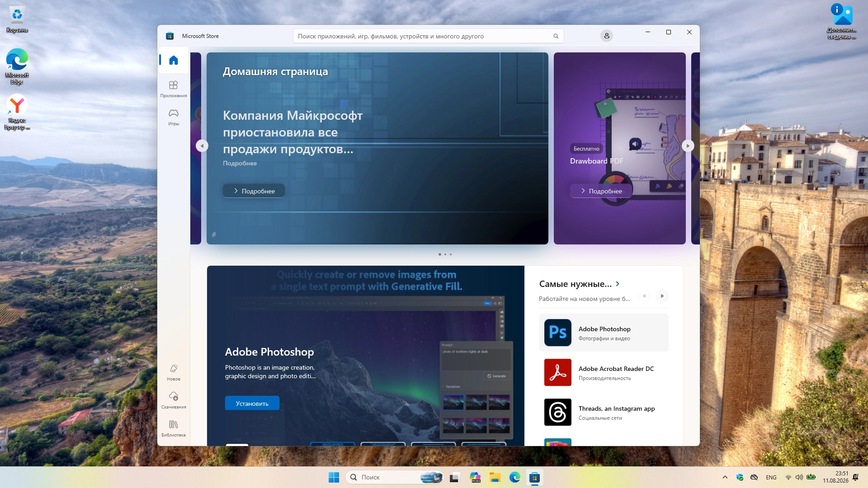Open notifications bell in the tray
Screen dimensions: 868x488
(855, 477)
